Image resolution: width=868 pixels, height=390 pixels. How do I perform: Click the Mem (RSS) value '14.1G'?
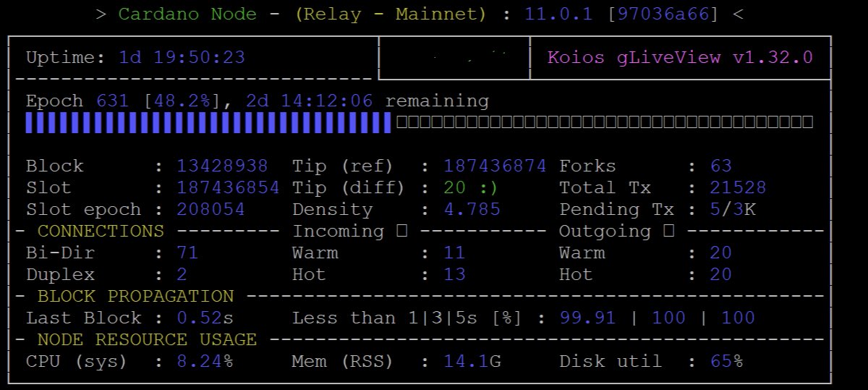[472, 361]
